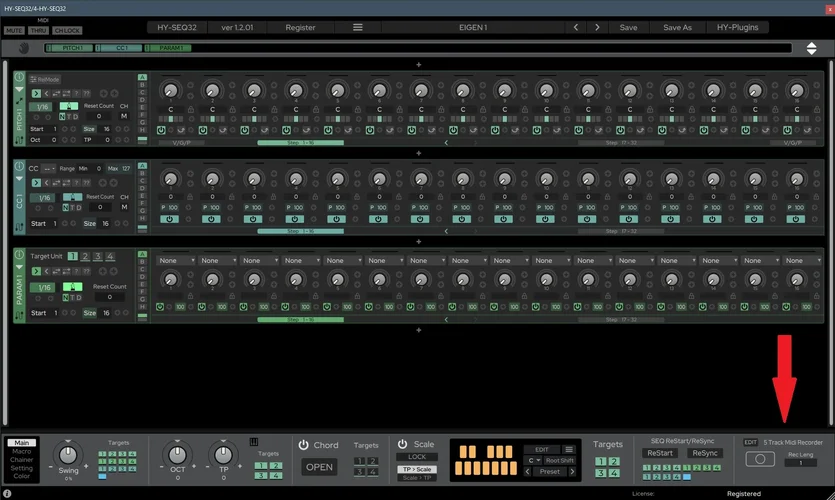Screen dimensions: 835x500
Task: Switch to the Macro tab
Action: point(23,451)
